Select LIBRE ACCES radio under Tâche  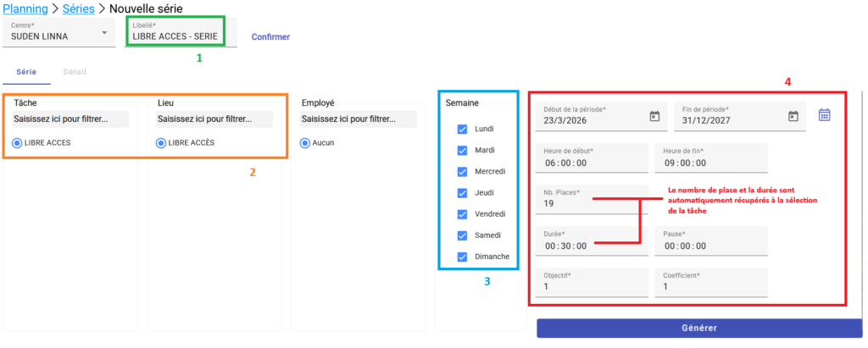(x=18, y=143)
